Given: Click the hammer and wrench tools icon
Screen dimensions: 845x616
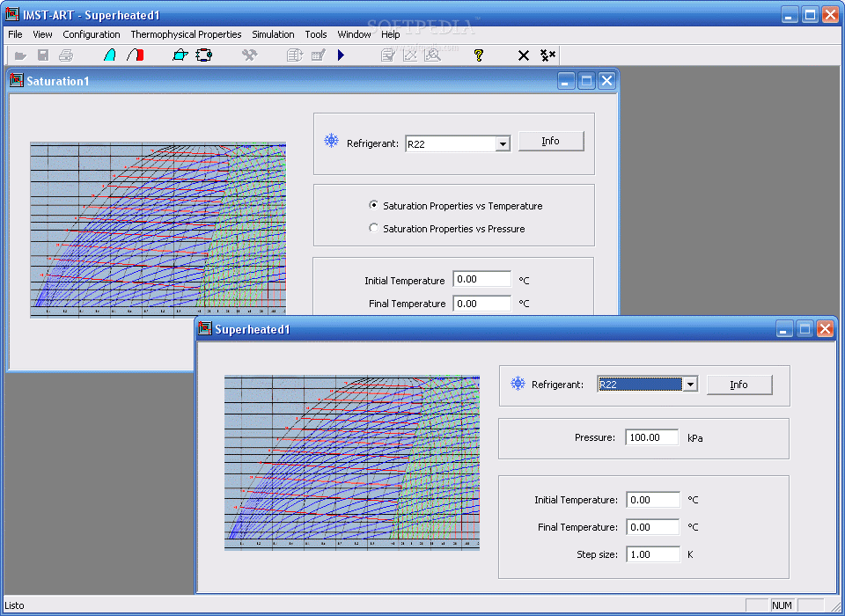Looking at the screenshot, I should (x=249, y=55).
